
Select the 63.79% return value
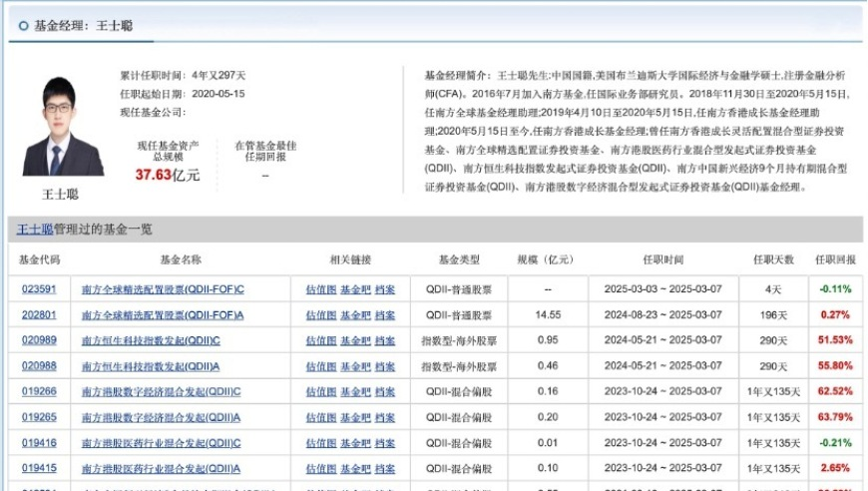click(x=835, y=417)
